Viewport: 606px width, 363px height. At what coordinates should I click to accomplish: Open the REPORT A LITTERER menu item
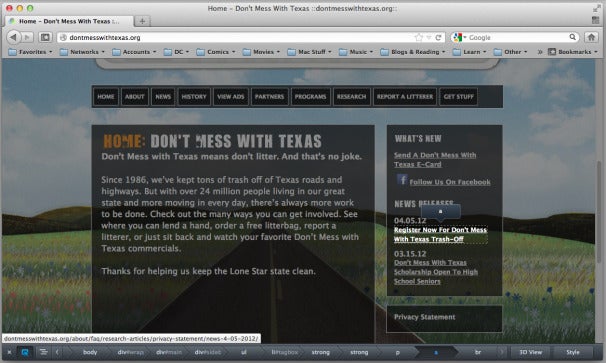(405, 97)
